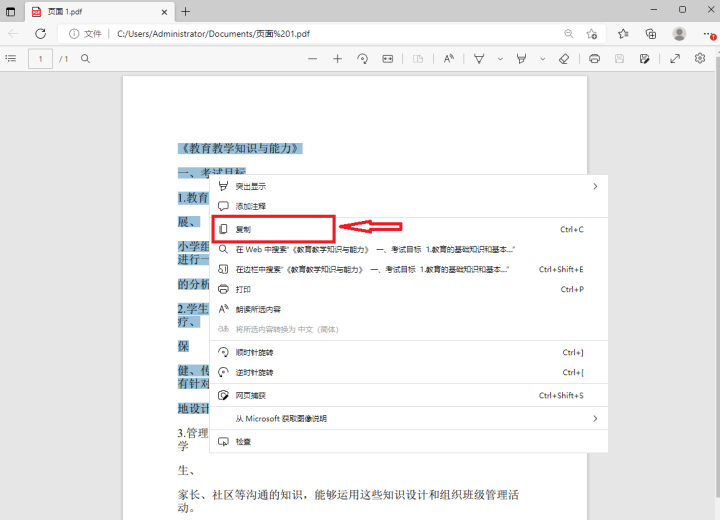The width and height of the screenshot is (720, 520).
Task: Choose 网页捕获 menu entry
Action: pos(409,395)
